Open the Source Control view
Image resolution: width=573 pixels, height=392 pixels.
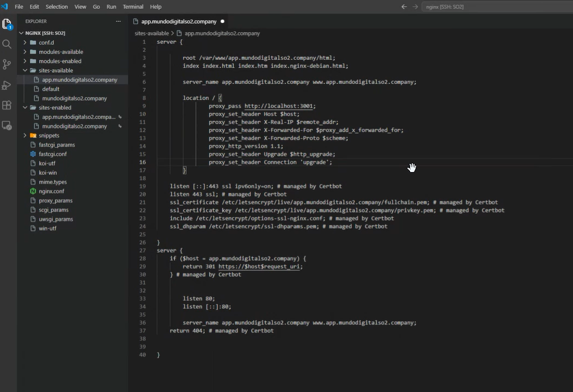(x=7, y=65)
